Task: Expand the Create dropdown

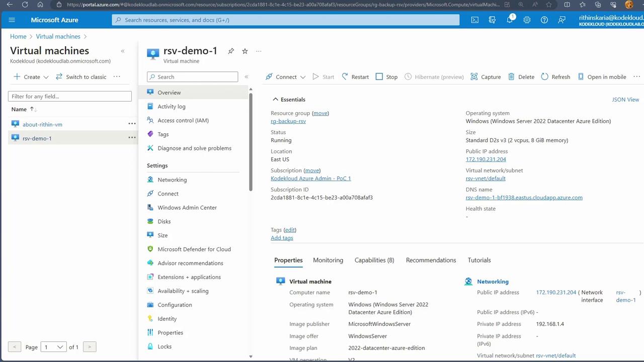Action: [46, 77]
